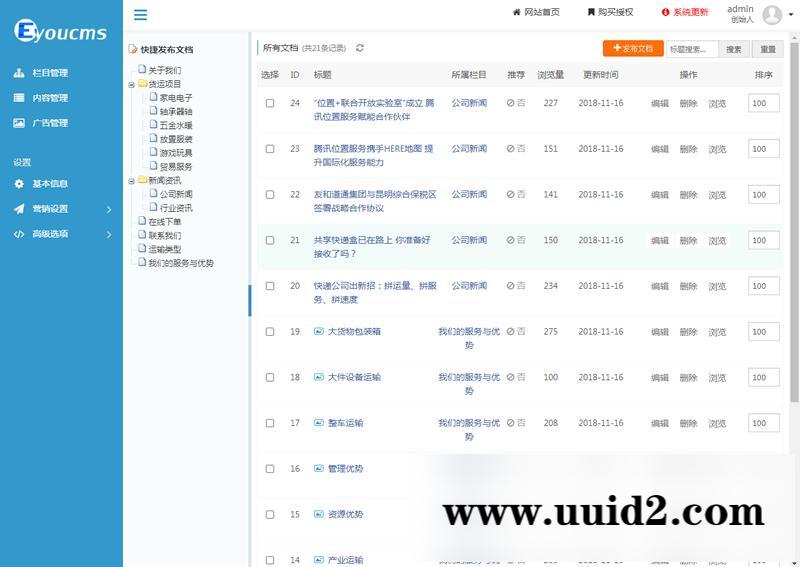
Task: Check the box for document 24
Action: [x=270, y=103]
